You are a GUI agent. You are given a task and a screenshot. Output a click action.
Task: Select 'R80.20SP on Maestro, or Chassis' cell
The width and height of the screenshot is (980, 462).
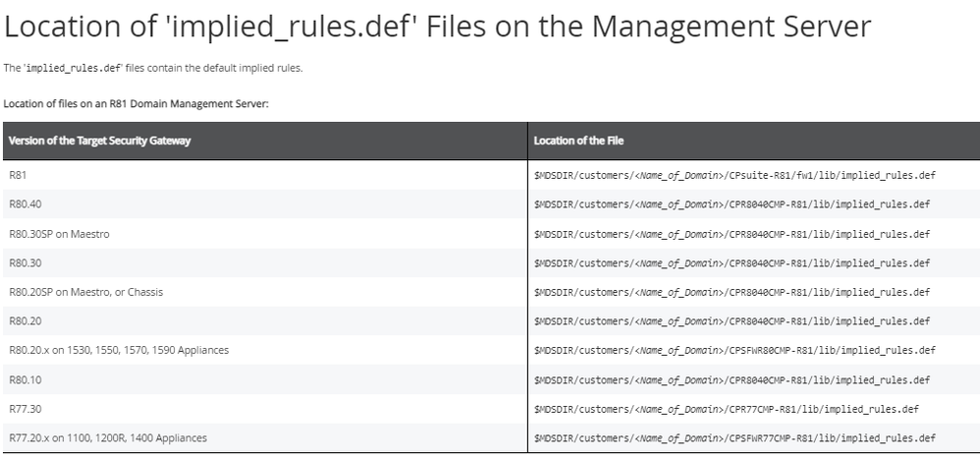pyautogui.click(x=85, y=292)
